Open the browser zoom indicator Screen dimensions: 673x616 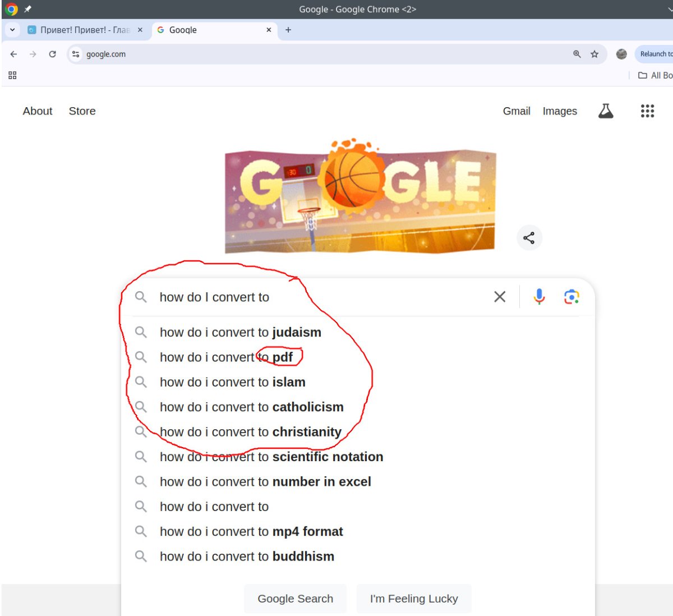coord(577,54)
